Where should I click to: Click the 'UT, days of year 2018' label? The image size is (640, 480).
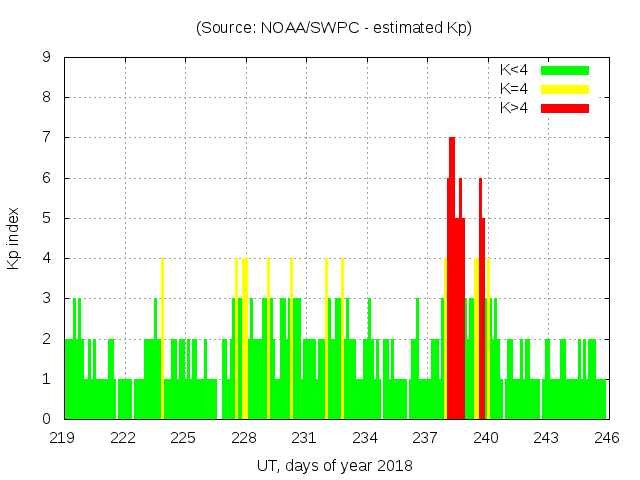(334, 465)
